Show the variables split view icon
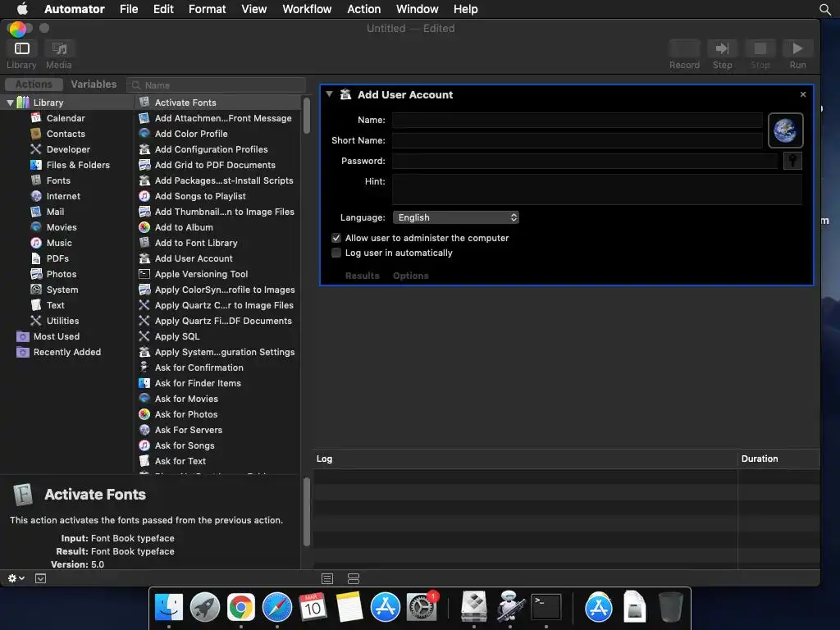 [353, 578]
